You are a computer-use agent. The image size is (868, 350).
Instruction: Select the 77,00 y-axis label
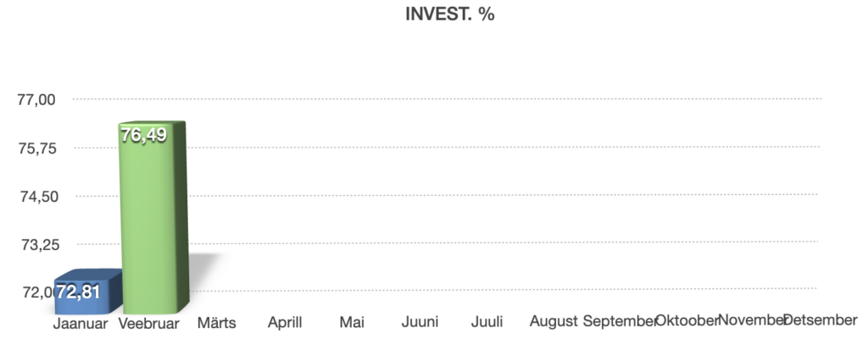[36, 100]
